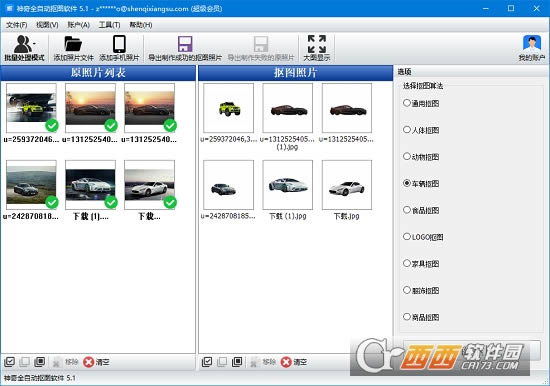Click 移除 under the original photo list
Viewport: 550px width, 386px height.
[65, 362]
